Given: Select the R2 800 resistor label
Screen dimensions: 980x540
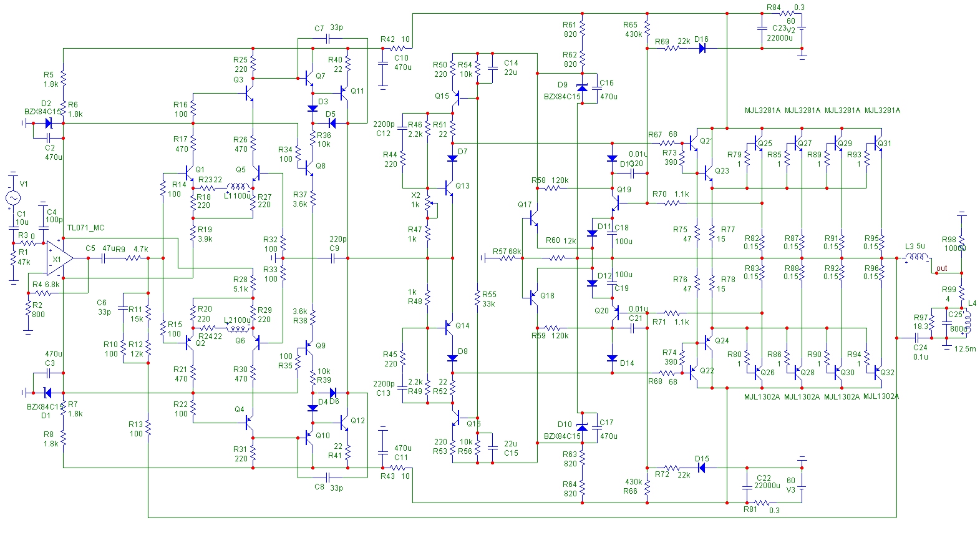Looking at the screenshot, I should point(38,310).
